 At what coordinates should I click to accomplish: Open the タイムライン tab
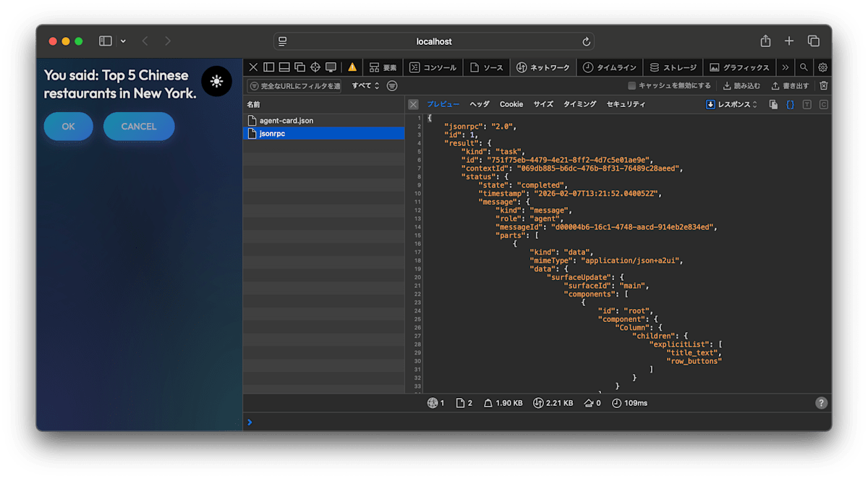tap(609, 67)
